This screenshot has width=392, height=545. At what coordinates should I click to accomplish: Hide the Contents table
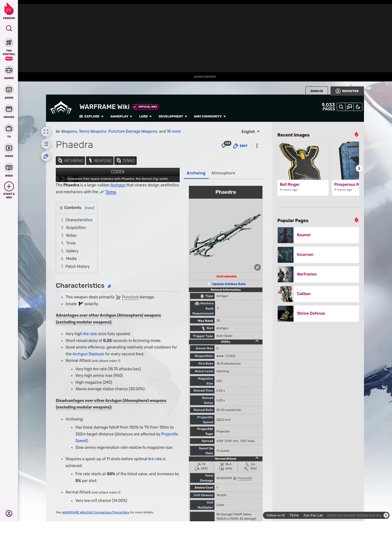click(90, 208)
